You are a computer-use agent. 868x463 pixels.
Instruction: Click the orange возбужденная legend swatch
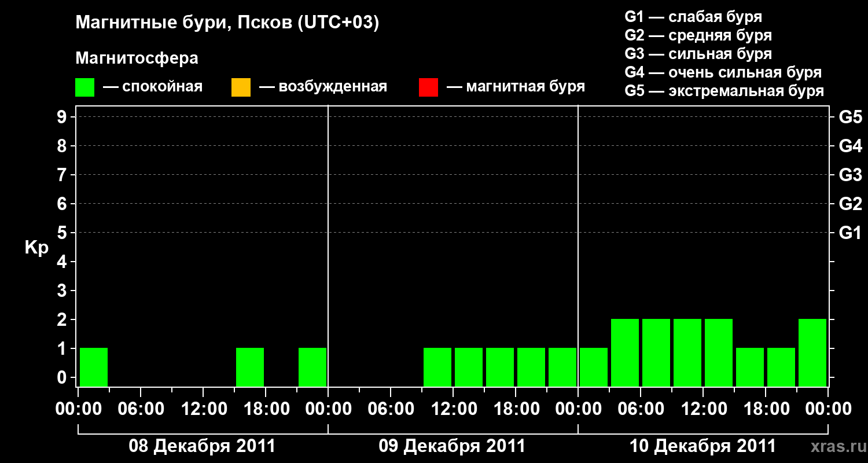(241, 87)
